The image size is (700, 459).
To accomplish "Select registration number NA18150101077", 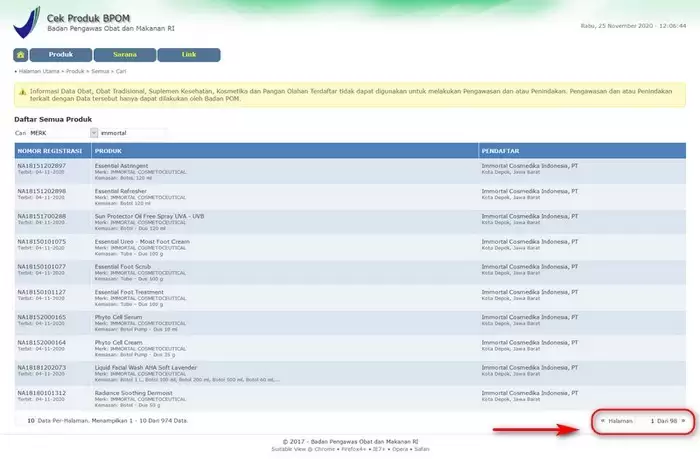I will pos(42,267).
